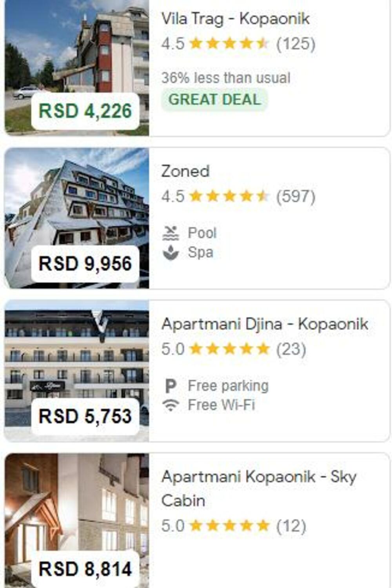Click Sky Cabin five-star rating icons
The height and width of the screenshot is (588, 392).
(x=229, y=526)
